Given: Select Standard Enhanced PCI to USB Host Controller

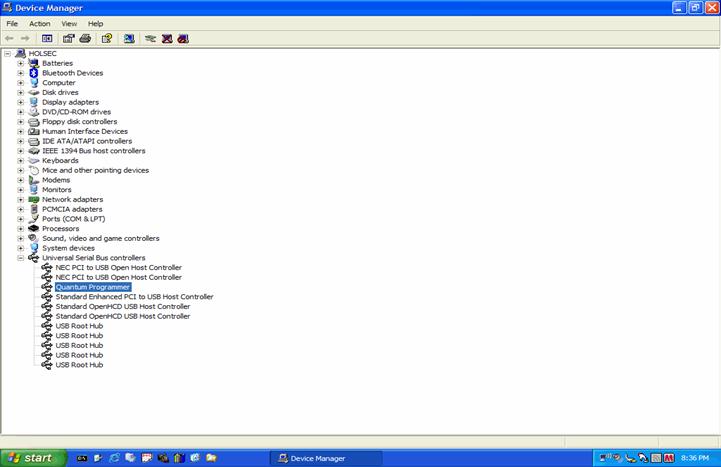Looking at the screenshot, I should click(x=134, y=297).
